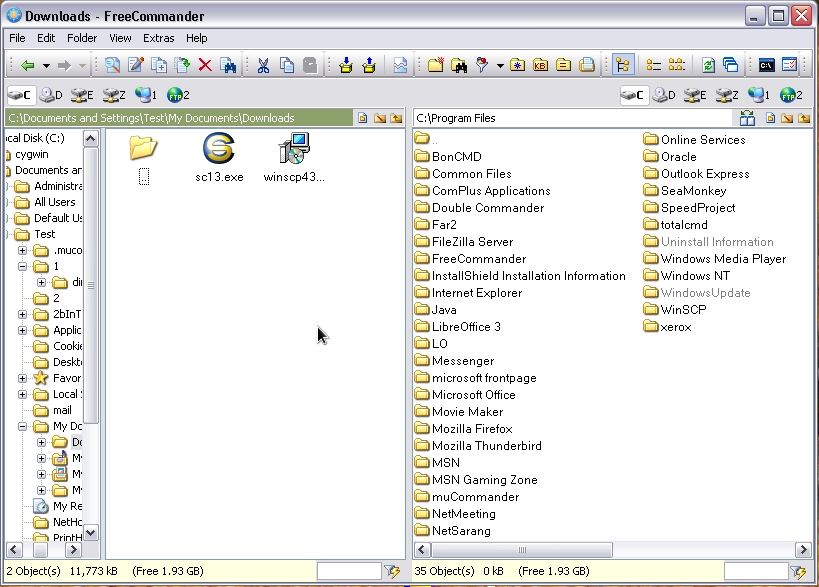Click the KB folder size icon
This screenshot has height=587, width=819.
pyautogui.click(x=541, y=65)
